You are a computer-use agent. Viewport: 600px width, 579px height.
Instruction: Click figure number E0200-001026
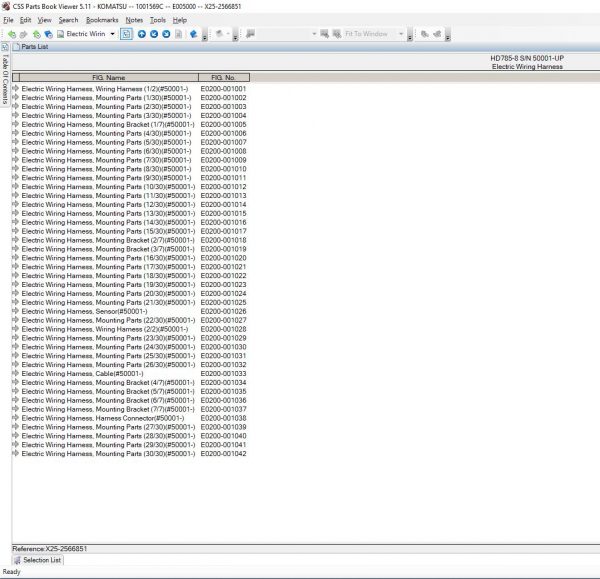tap(223, 311)
